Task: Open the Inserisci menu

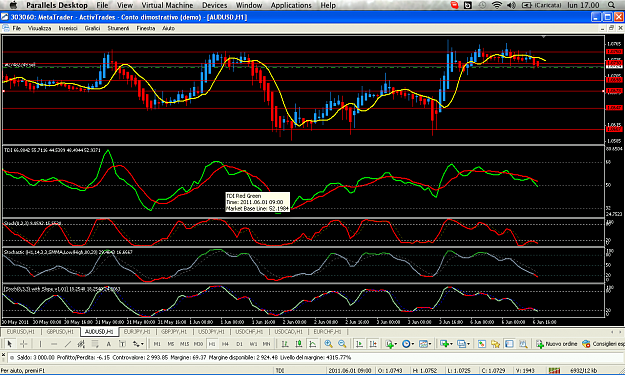Action: [68, 28]
